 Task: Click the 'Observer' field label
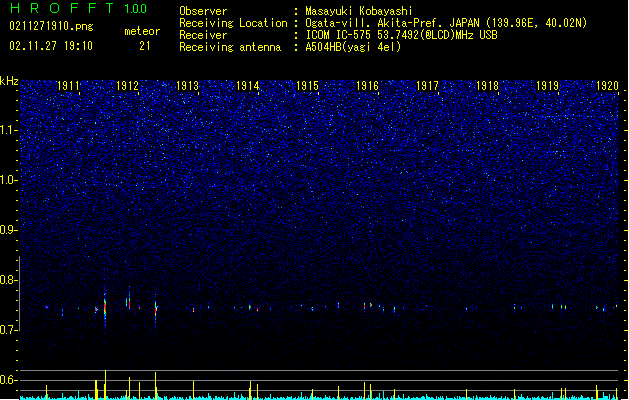(203, 11)
